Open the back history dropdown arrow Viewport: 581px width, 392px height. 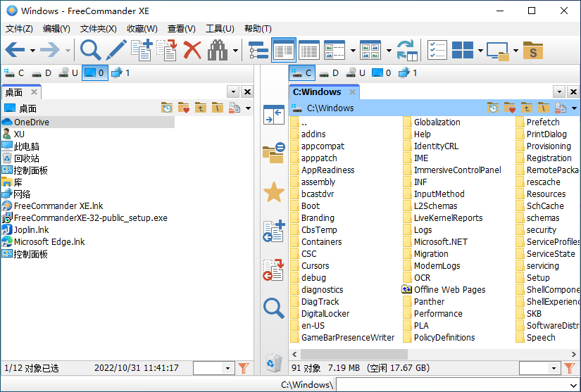(x=32, y=50)
